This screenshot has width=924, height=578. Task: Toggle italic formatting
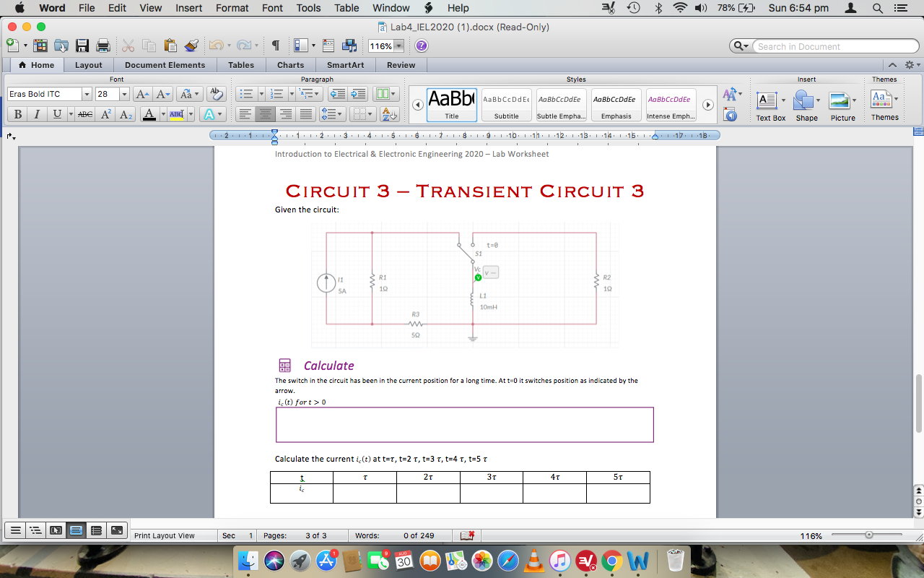37,113
